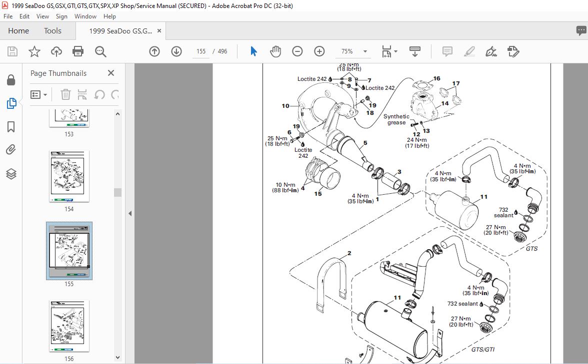Viewport: 588px width, 364px height.
Task: Click the 'Page Thumbnails' panel title
Action: click(58, 73)
